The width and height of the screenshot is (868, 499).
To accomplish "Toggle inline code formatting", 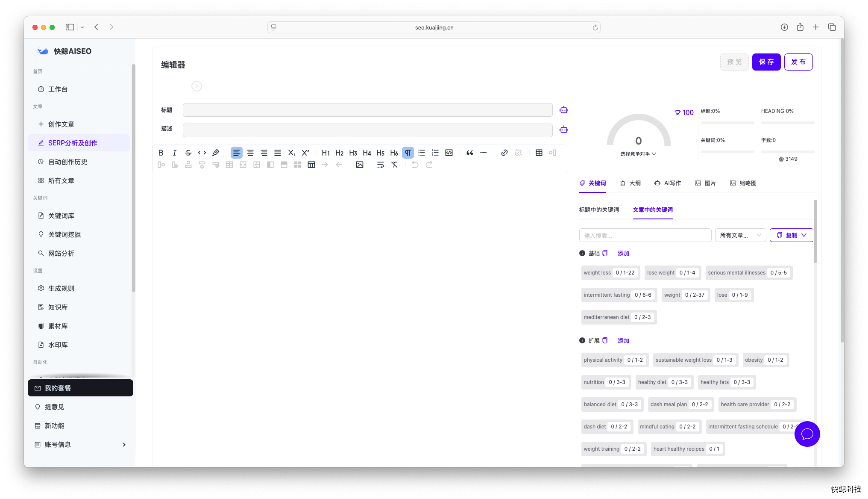I will pos(202,153).
